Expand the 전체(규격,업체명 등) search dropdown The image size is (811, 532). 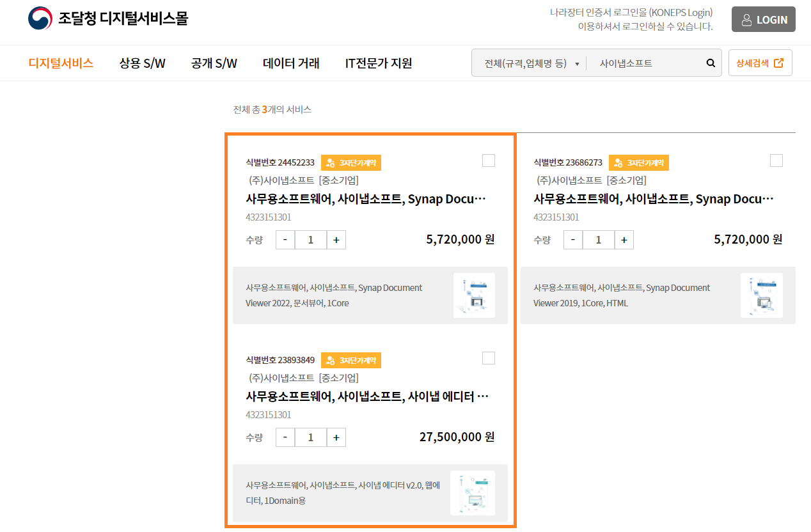pyautogui.click(x=531, y=63)
